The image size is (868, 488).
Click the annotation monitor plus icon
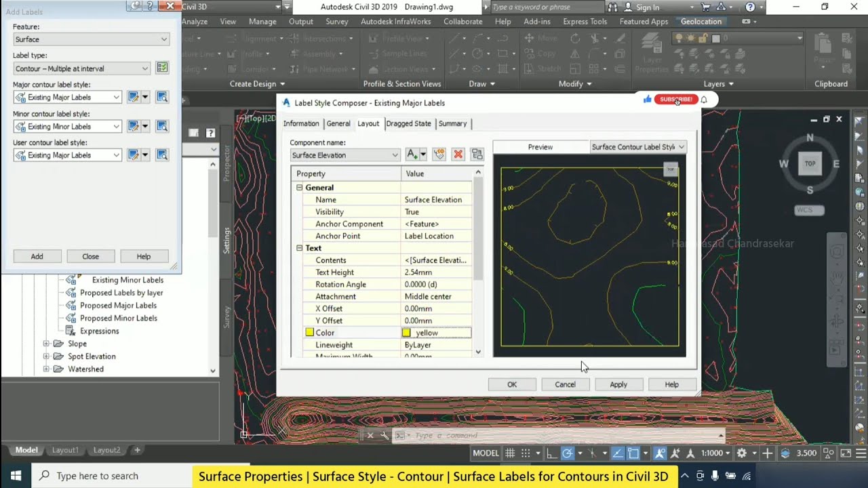(x=767, y=453)
